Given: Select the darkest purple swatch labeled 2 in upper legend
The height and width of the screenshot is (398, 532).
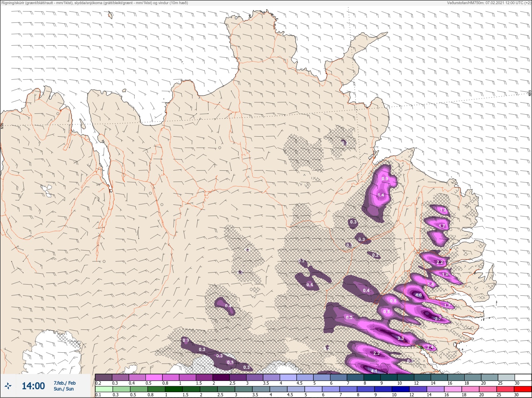Looking at the screenshot, I should pos(221,377).
